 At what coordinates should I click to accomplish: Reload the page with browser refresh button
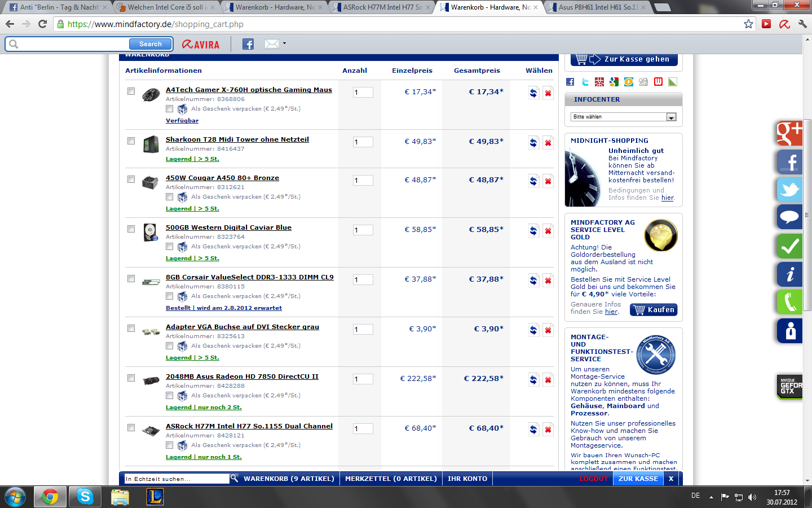[42, 24]
